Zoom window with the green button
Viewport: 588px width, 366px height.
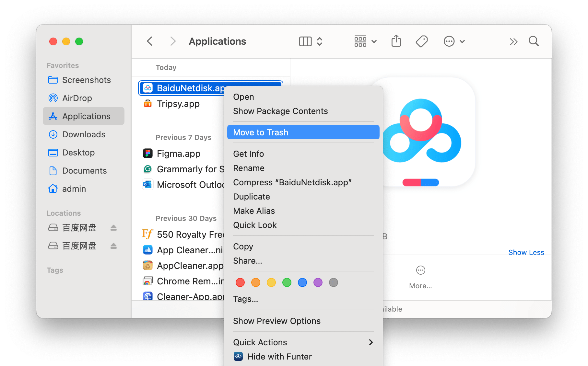click(79, 41)
